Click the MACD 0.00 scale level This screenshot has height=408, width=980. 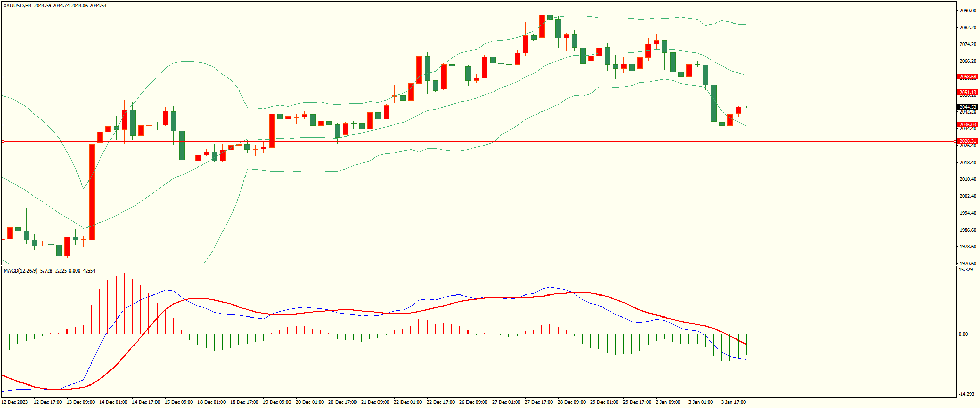pyautogui.click(x=963, y=334)
